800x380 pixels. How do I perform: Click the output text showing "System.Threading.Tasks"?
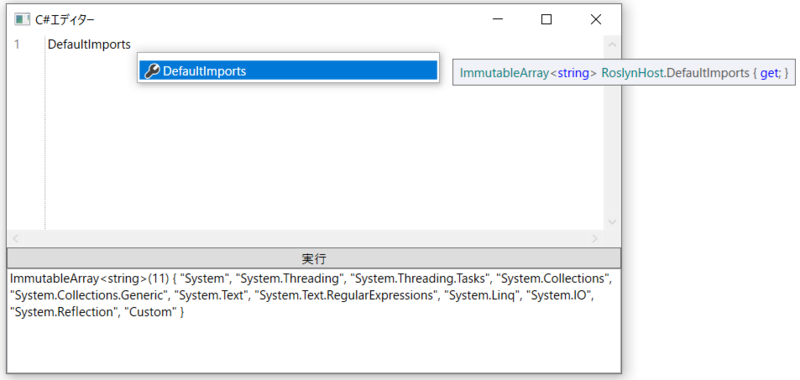(419, 278)
